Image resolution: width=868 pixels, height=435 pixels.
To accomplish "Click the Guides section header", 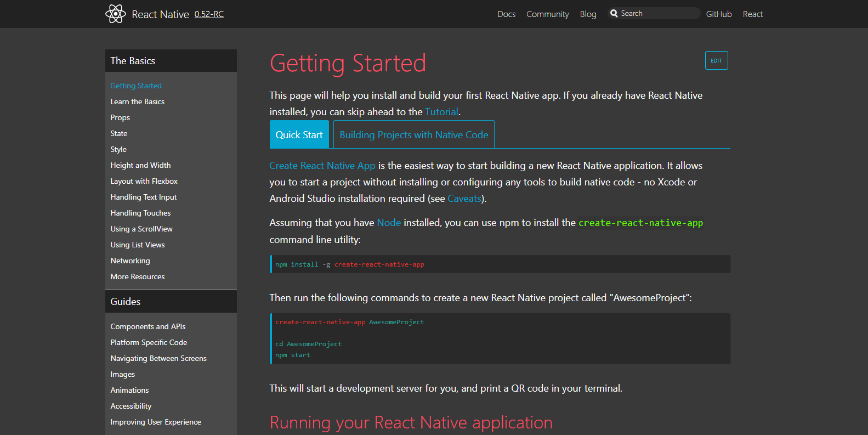I will point(171,302).
